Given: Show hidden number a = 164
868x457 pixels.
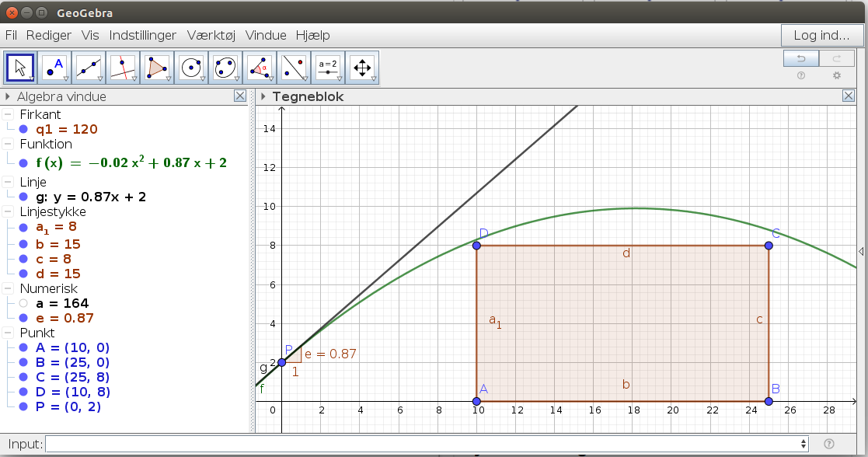Looking at the screenshot, I should (23, 303).
